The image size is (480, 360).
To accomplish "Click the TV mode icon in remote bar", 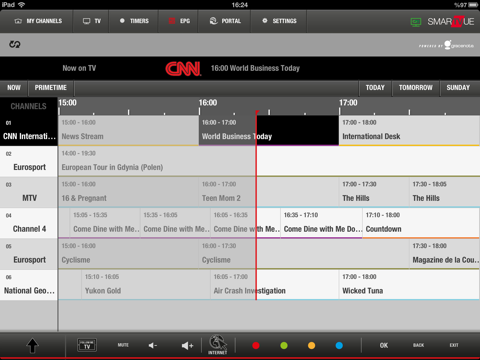I will (x=87, y=345).
